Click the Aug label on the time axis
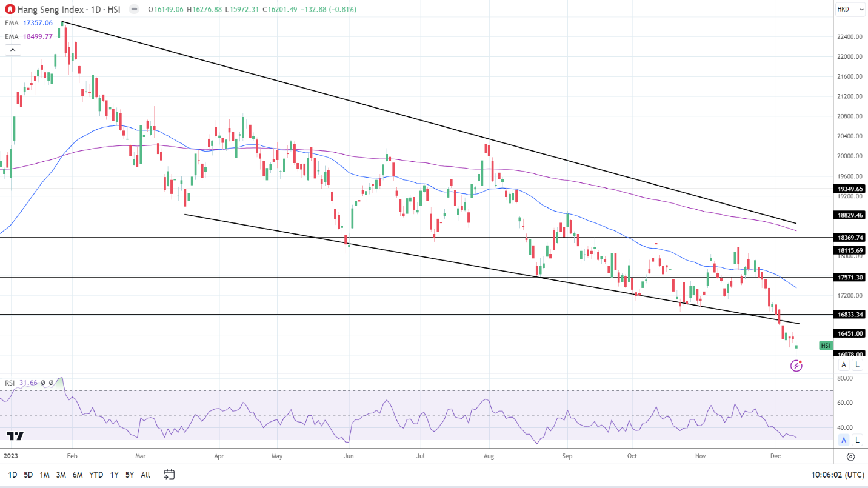Screen dimensions: 868x488 click(489, 455)
